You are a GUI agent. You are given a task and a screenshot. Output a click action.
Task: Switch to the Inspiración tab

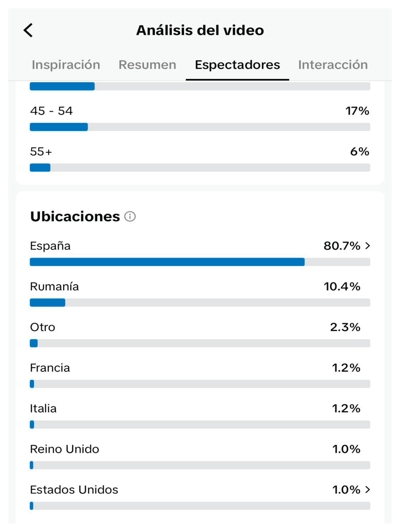click(x=66, y=65)
